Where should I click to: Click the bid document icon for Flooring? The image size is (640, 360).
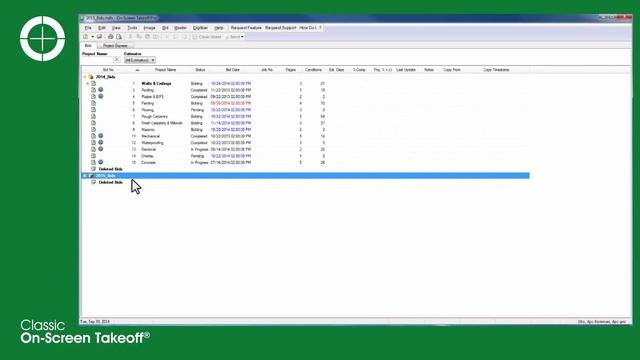click(x=93, y=110)
